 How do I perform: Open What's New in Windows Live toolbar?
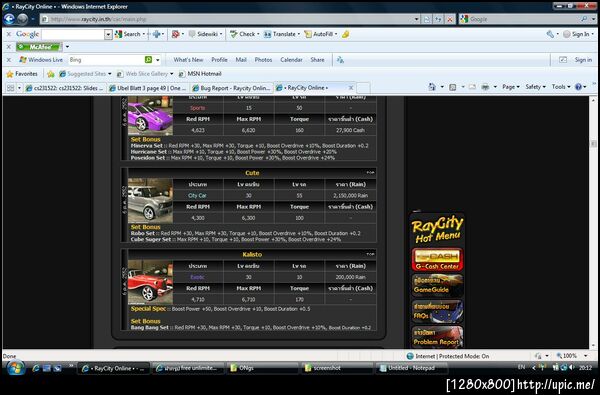tap(188, 60)
